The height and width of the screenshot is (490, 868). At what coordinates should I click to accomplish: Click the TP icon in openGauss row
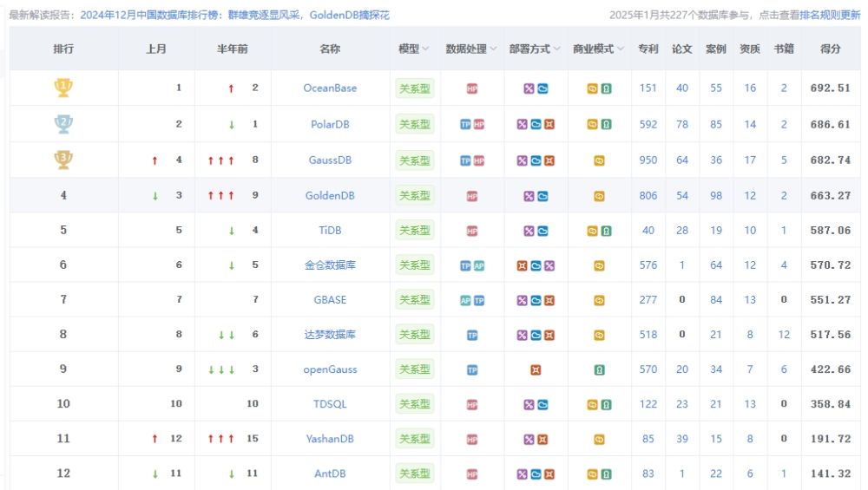(472, 370)
